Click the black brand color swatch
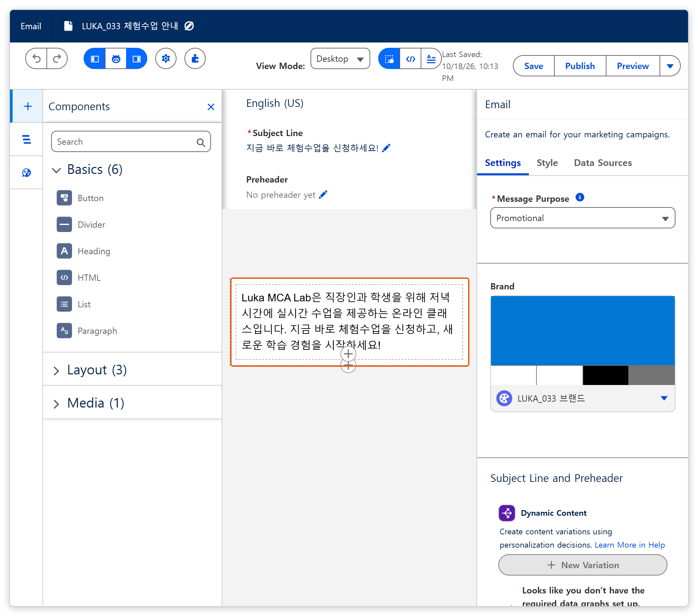This screenshot has height=616, width=698. [x=605, y=375]
